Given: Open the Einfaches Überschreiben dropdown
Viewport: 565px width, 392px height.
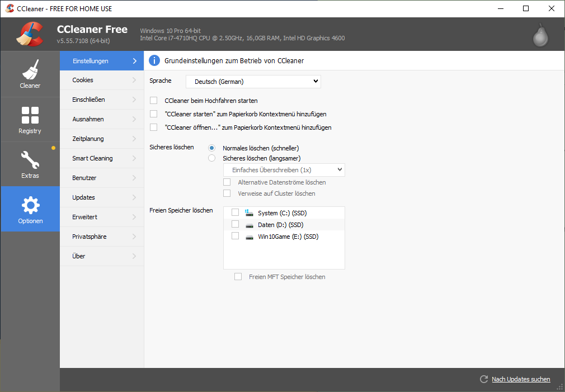Looking at the screenshot, I should [284, 169].
